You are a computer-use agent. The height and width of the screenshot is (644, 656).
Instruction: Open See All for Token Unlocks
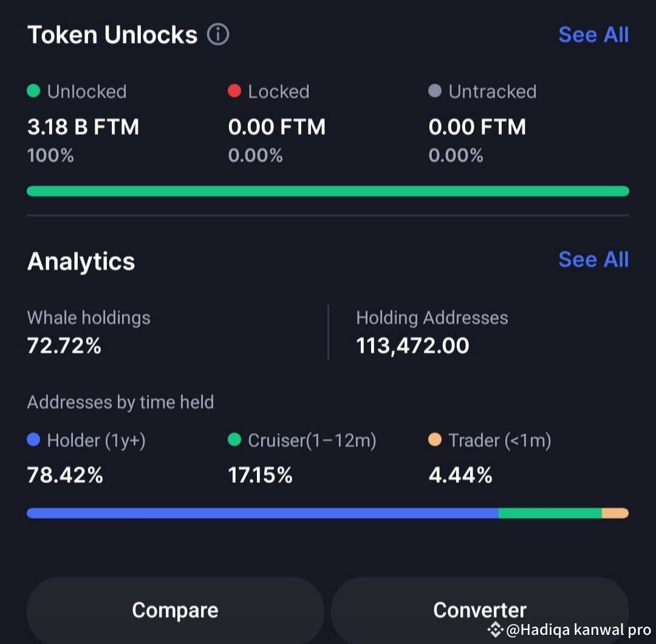click(x=593, y=35)
